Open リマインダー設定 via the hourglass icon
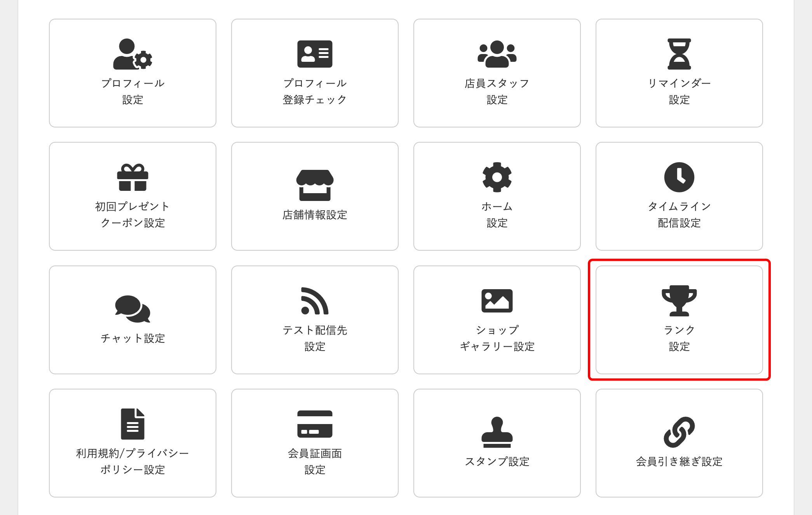This screenshot has width=812, height=515. point(679,55)
